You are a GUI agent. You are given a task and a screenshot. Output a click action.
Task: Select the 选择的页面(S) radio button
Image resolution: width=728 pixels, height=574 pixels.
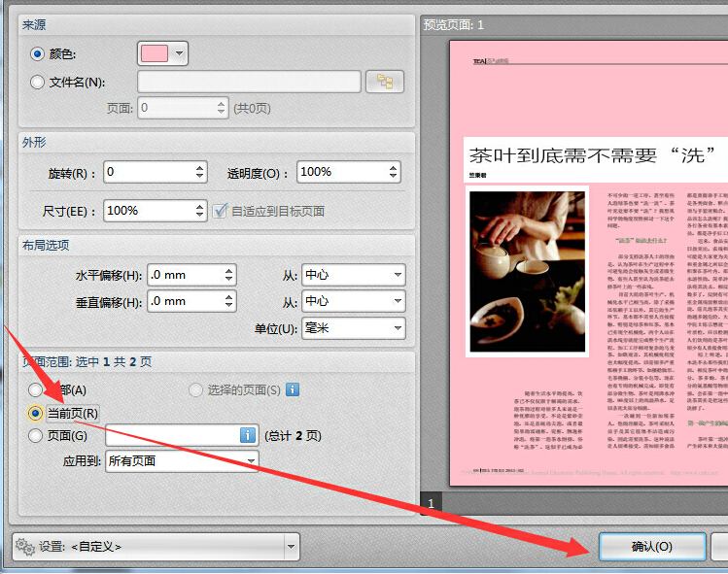[196, 389]
